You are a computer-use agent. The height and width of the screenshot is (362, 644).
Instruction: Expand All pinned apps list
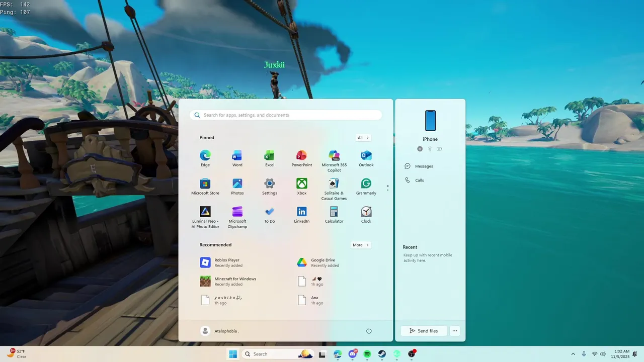pos(363,137)
